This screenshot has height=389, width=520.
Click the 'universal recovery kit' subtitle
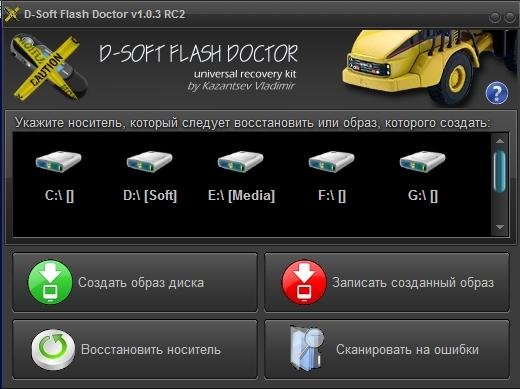click(x=245, y=74)
